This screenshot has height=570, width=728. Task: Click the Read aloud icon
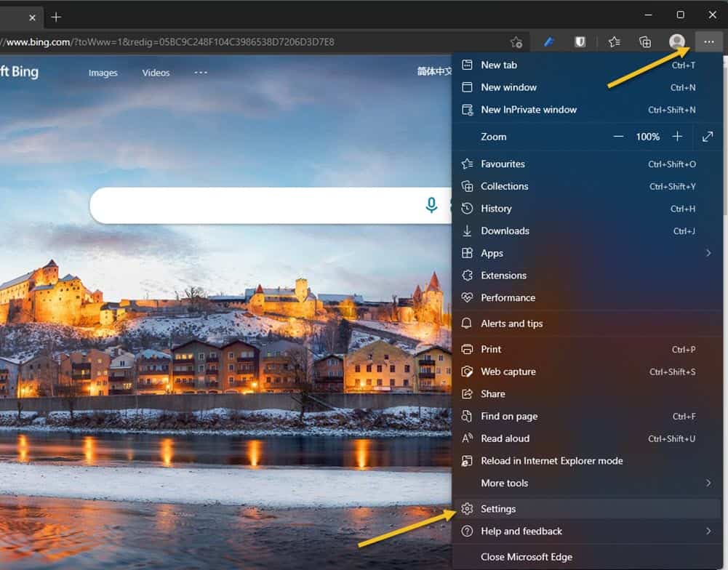click(x=467, y=438)
